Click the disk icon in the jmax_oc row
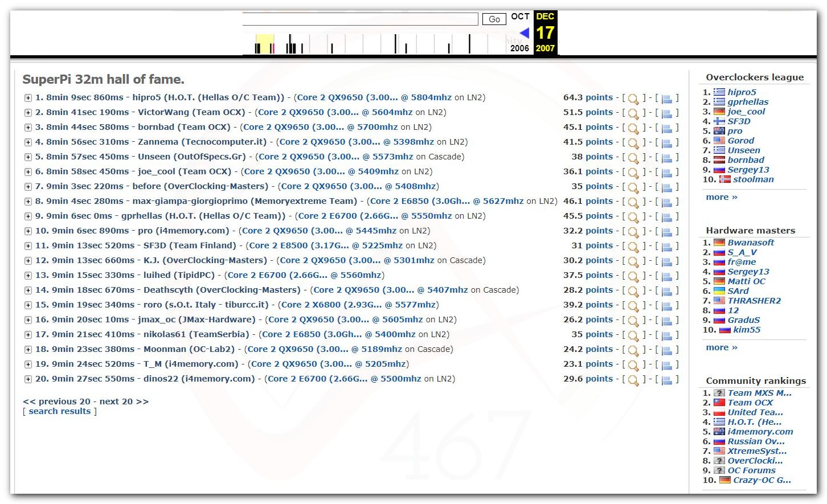This screenshot has width=827, height=504. point(667,321)
